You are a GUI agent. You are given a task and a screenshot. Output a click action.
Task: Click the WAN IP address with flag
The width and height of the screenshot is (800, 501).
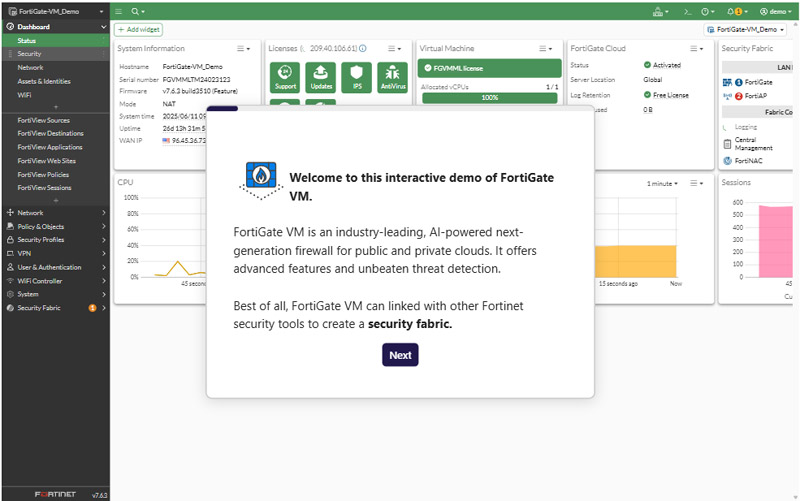pos(184,140)
